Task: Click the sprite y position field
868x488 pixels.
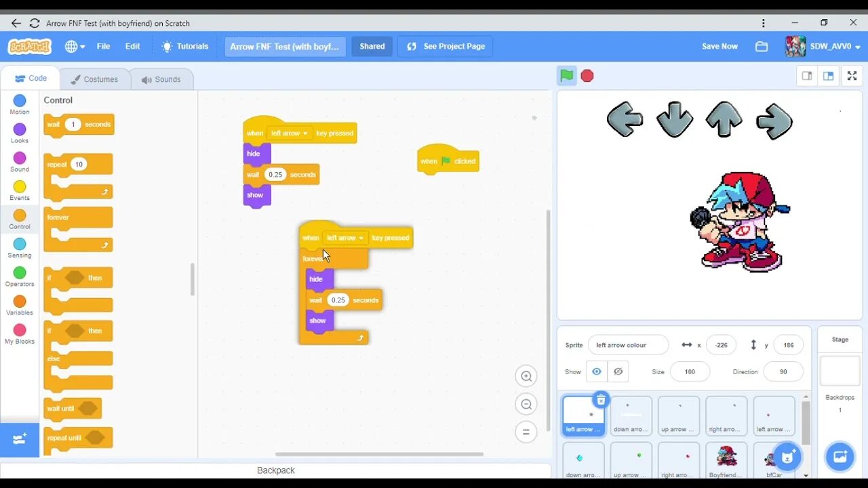Action: (x=788, y=345)
